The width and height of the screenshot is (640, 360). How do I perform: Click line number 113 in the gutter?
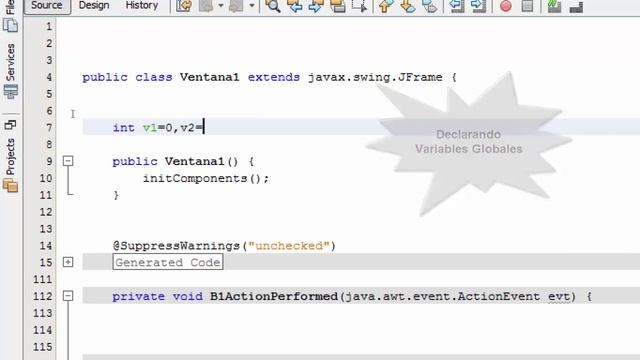tap(42, 313)
